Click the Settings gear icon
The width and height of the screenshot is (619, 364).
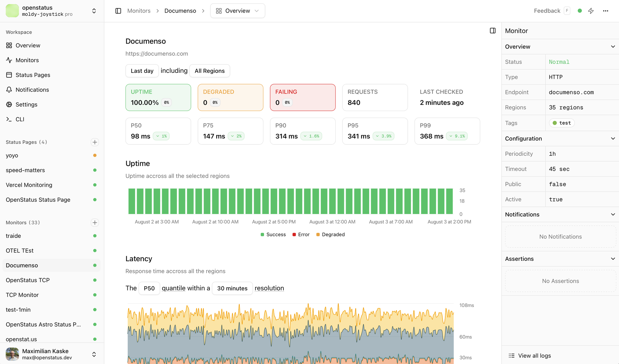(x=9, y=104)
